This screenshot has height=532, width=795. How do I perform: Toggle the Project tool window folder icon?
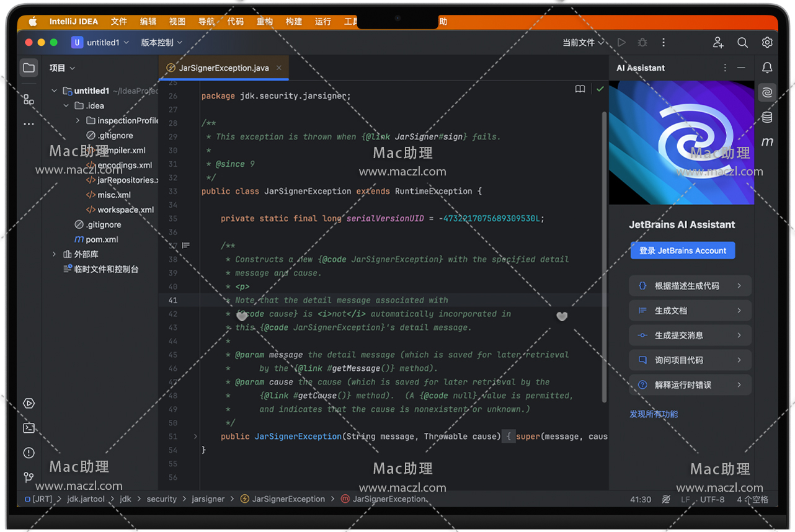click(29, 68)
